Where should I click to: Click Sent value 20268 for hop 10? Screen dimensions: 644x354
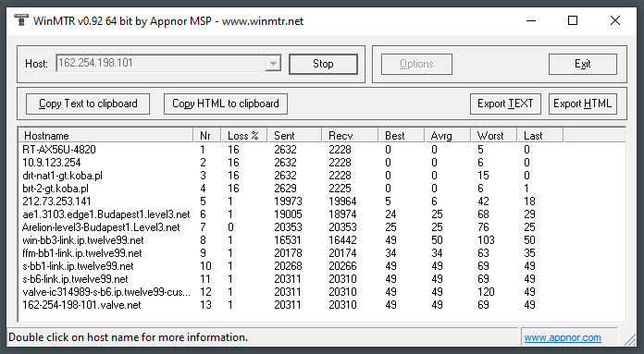point(288,266)
